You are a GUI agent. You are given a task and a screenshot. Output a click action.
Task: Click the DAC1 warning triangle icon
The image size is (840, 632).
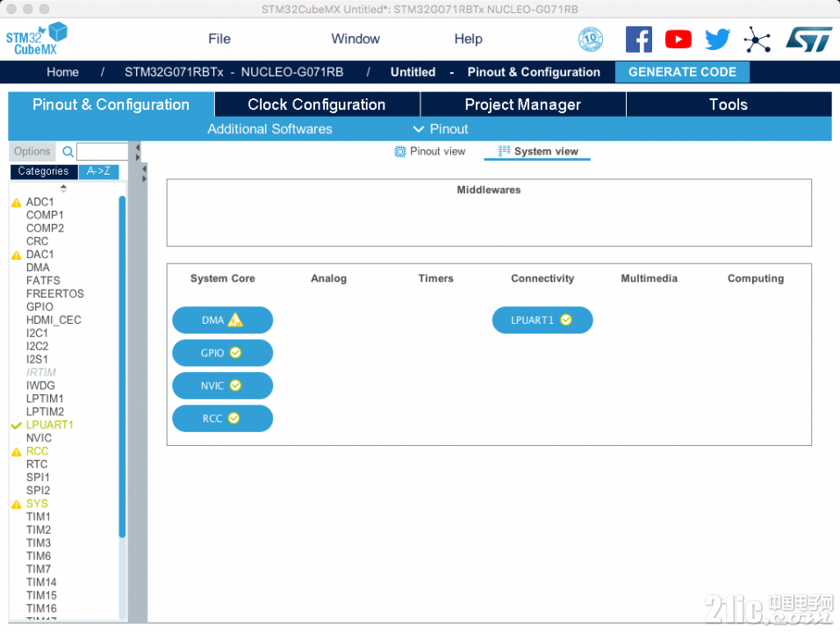[x=17, y=255]
